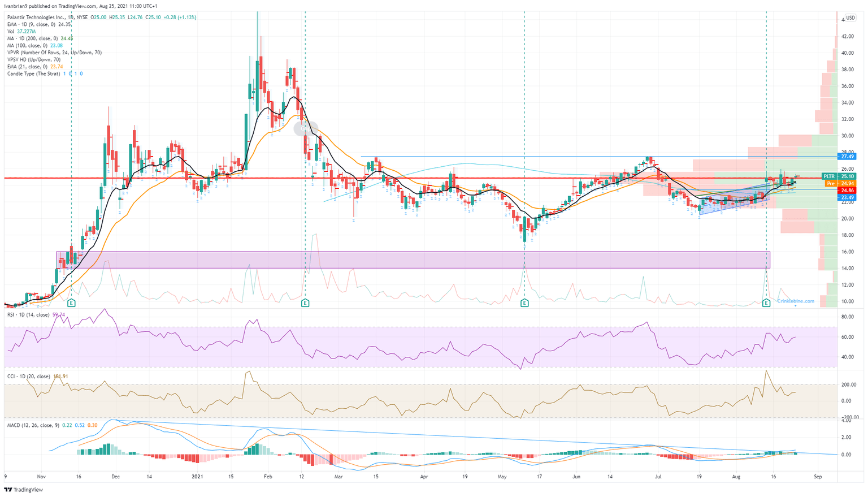Image resolution: width=868 pixels, height=497 pixels.
Task: Click the Jun label on the date axis
Action: (576, 477)
